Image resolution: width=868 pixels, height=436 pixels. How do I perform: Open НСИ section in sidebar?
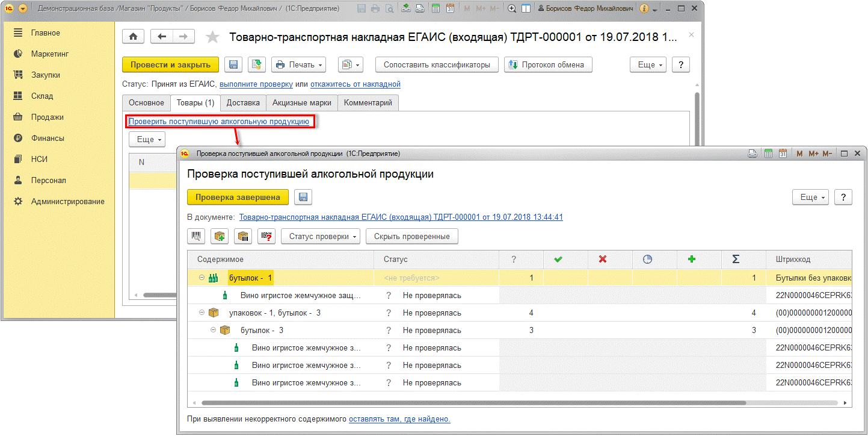[x=39, y=159]
